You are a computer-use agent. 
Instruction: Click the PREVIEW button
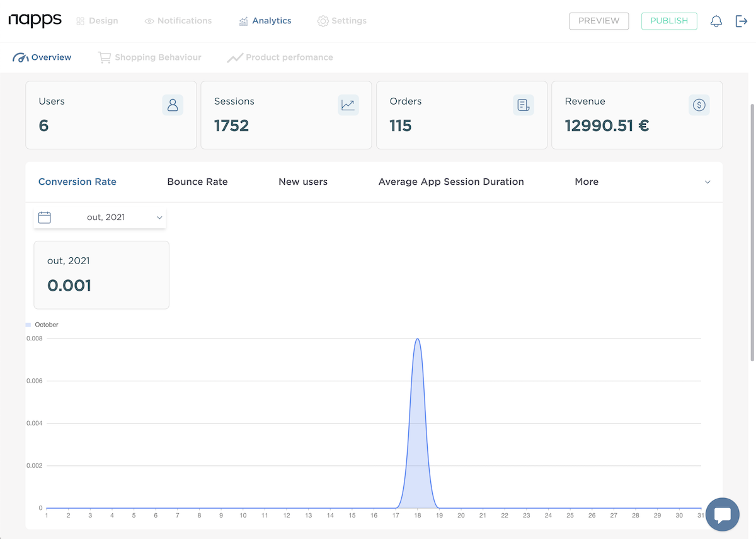pos(598,21)
